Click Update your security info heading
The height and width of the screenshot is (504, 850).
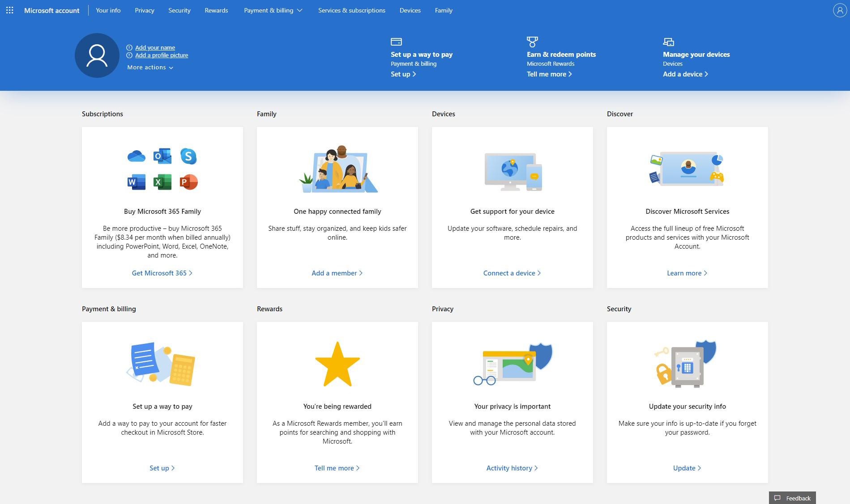click(688, 407)
